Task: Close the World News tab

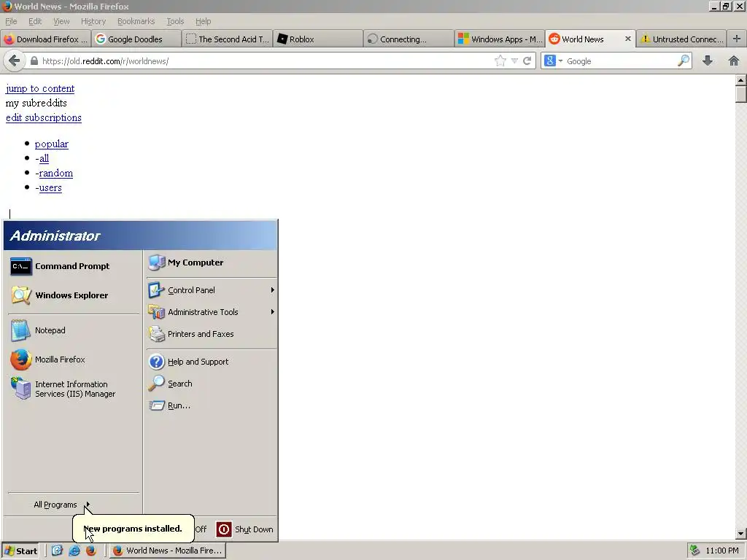Action: [628, 39]
